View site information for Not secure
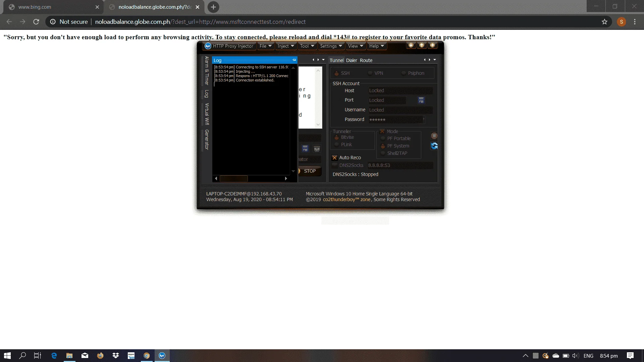This screenshot has width=644, height=362. click(69, 22)
